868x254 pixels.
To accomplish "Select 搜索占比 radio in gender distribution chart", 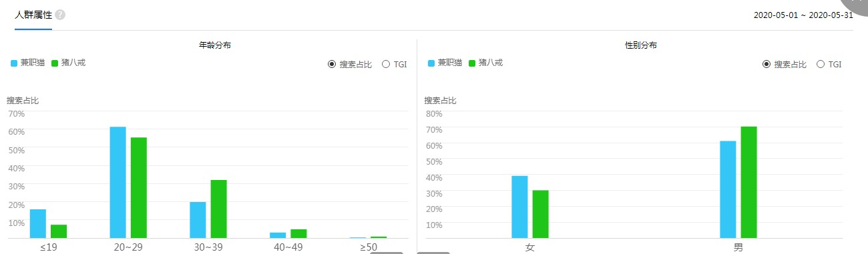I will pos(785,64).
